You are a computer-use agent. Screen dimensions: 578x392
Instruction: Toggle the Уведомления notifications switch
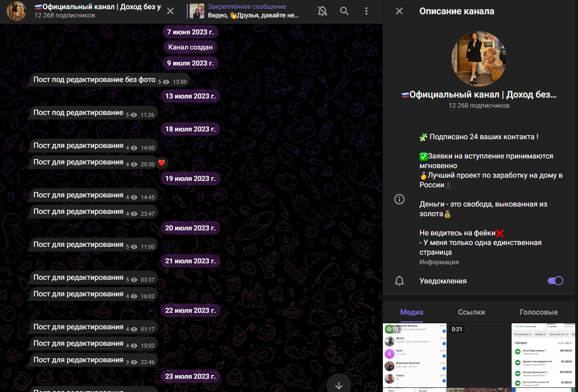(x=555, y=281)
